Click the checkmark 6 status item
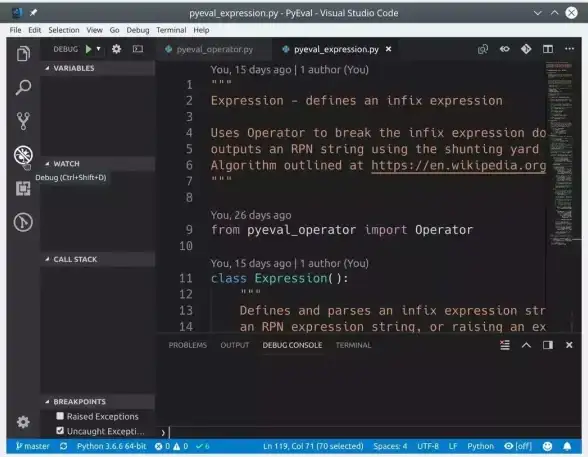588x457 pixels. [203, 446]
